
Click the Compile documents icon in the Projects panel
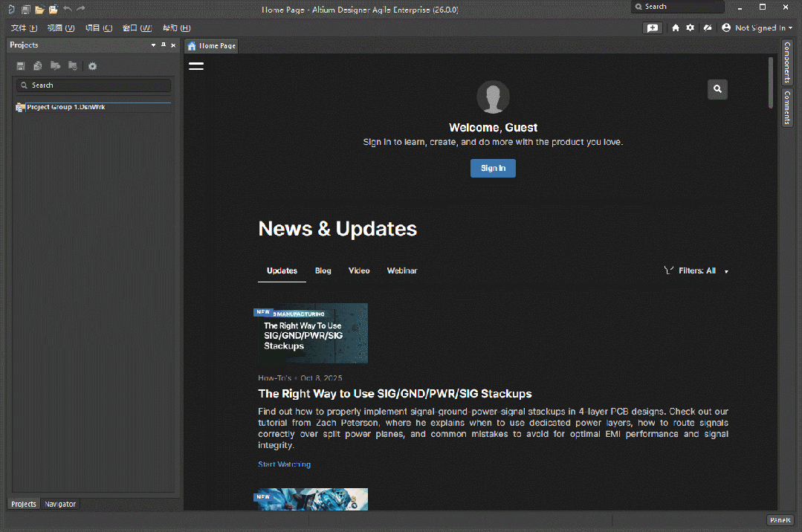point(38,66)
